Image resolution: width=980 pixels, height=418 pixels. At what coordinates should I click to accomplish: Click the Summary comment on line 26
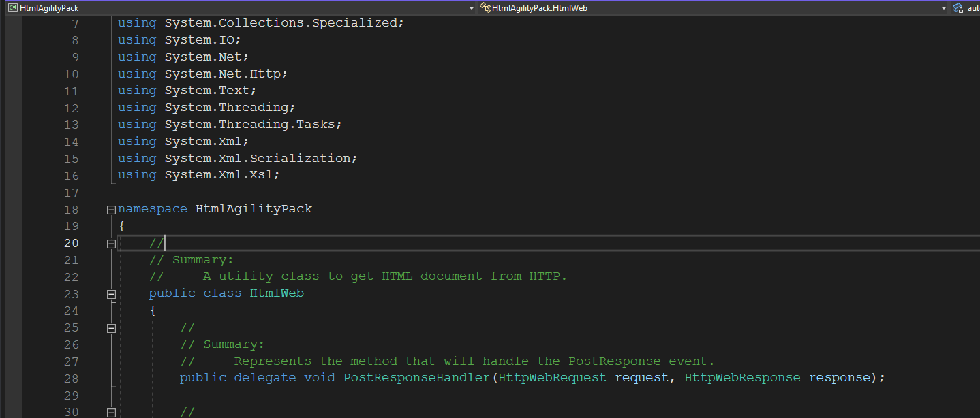click(222, 344)
